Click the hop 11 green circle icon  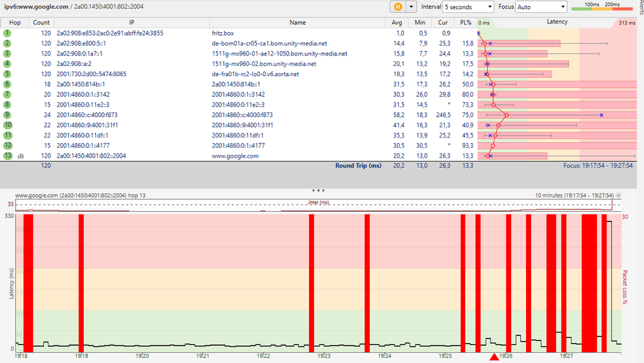(x=7, y=135)
